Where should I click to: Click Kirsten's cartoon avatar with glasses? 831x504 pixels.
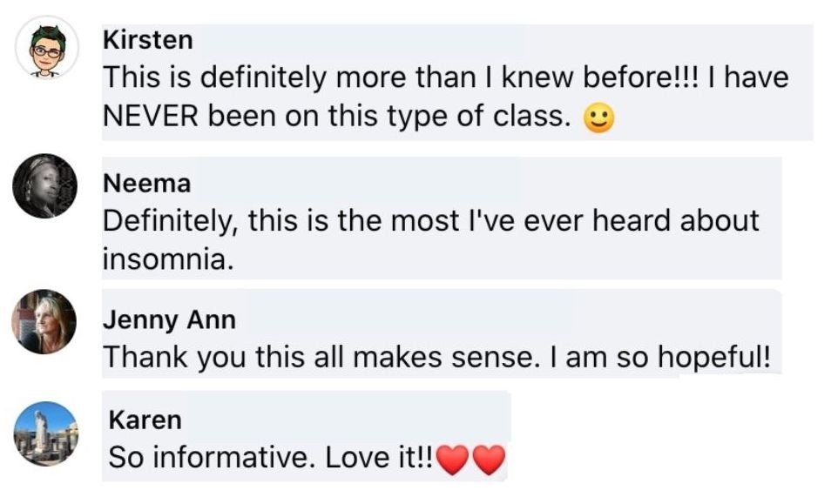point(48,47)
